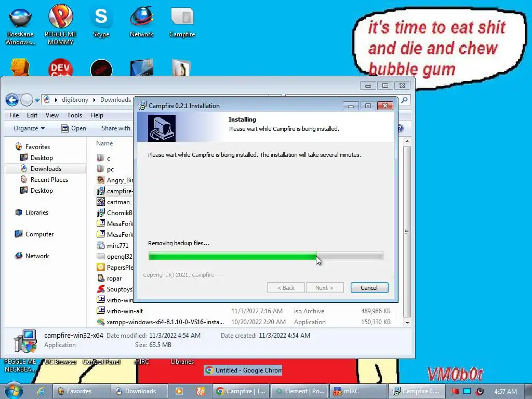Image resolution: width=532 pixels, height=399 pixels.
Task: Open the View menu in Explorer
Action: click(x=52, y=115)
